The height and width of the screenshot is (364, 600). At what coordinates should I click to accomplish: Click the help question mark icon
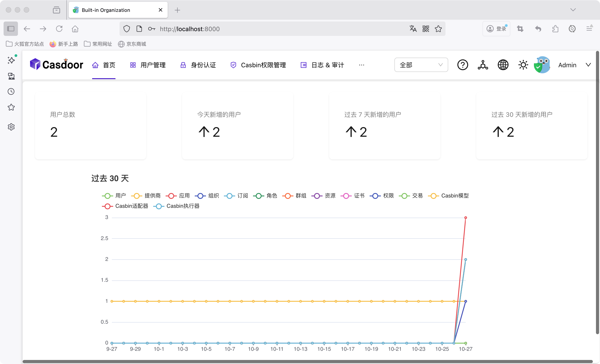click(x=462, y=65)
